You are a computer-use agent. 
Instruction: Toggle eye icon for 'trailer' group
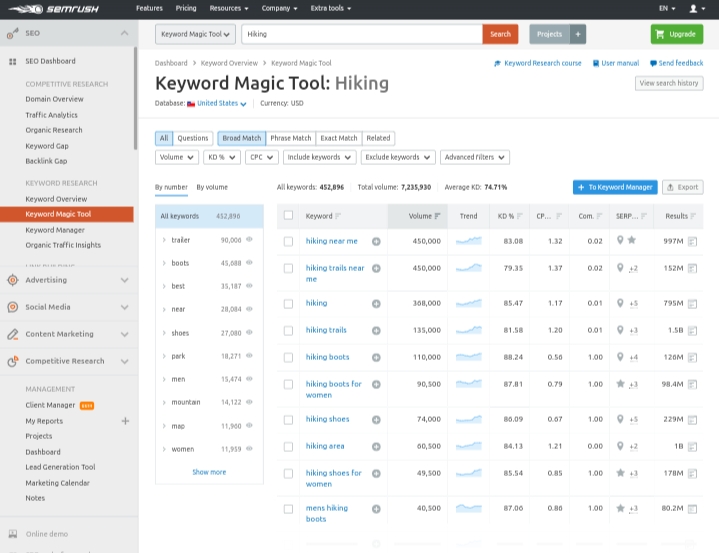(249, 239)
